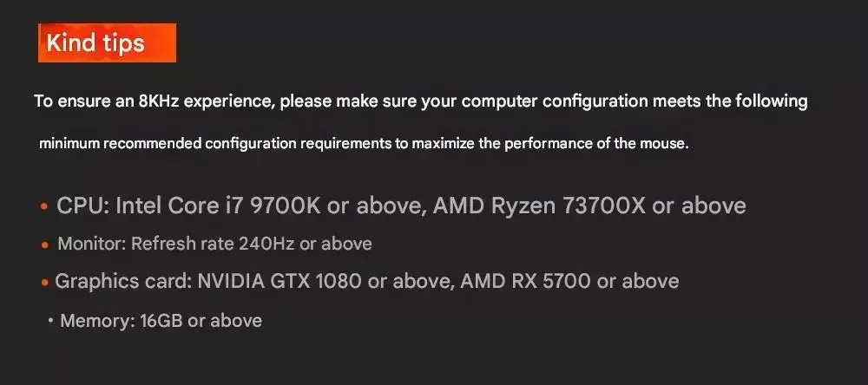Click the Monitor: label
This screenshot has width=868, height=385.
click(92, 244)
